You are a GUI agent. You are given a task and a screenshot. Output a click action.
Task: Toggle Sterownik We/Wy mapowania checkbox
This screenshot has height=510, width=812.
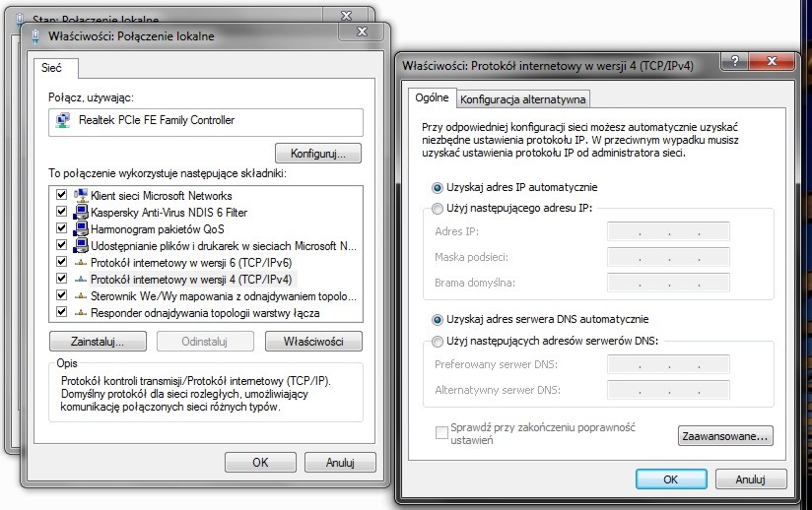tap(62, 294)
